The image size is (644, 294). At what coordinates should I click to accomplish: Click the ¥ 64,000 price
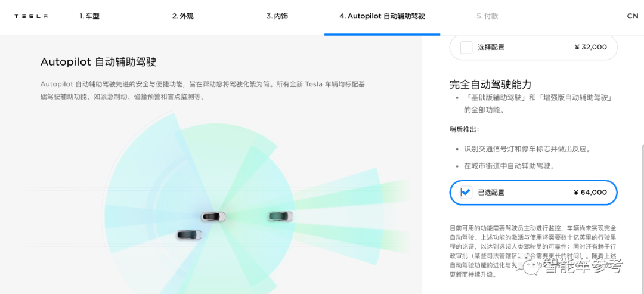pyautogui.click(x=590, y=192)
